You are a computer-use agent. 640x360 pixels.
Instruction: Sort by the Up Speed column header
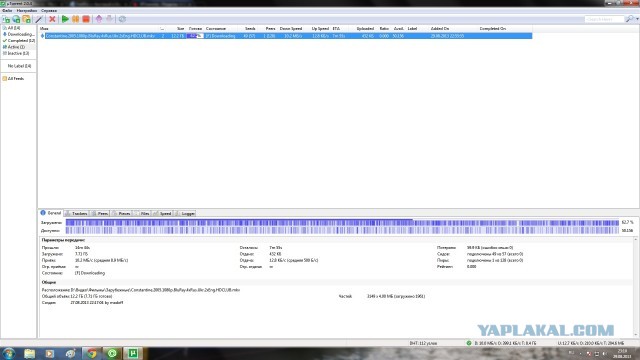pyautogui.click(x=320, y=29)
